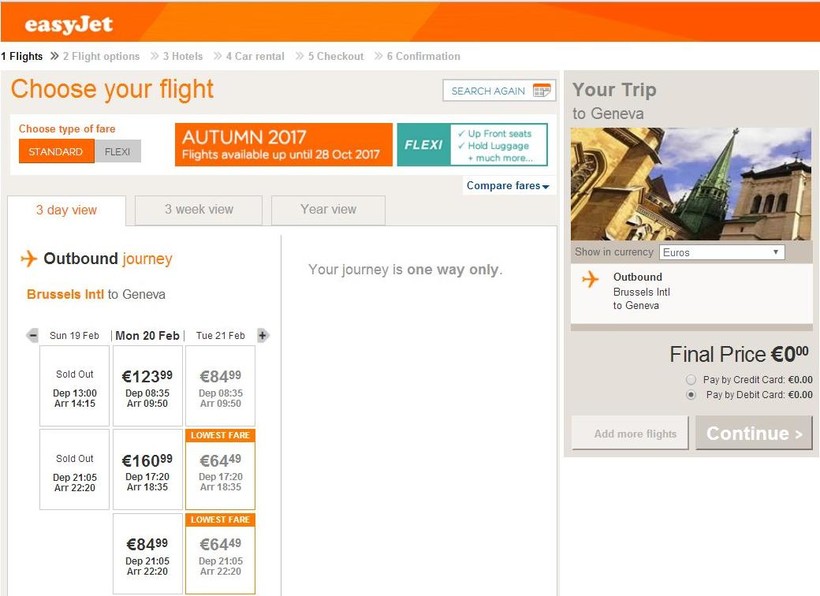Pick the STANDARD fare type
The height and width of the screenshot is (596, 820).
click(x=56, y=152)
